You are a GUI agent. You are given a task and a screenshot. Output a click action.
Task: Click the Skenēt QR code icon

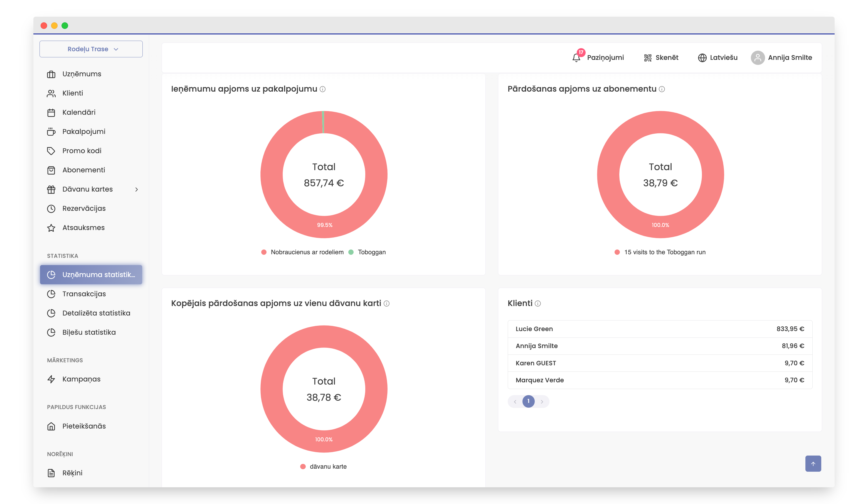click(x=648, y=58)
